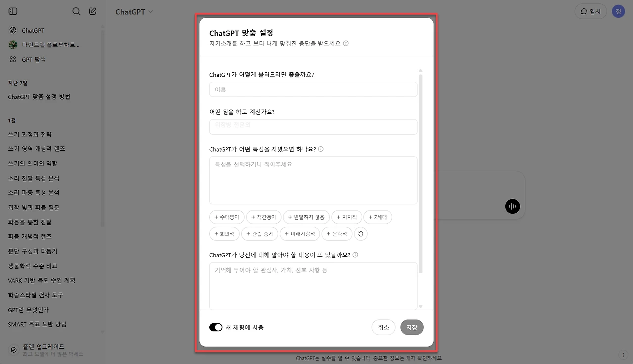Click the 저장 button
633x364 pixels.
(412, 327)
